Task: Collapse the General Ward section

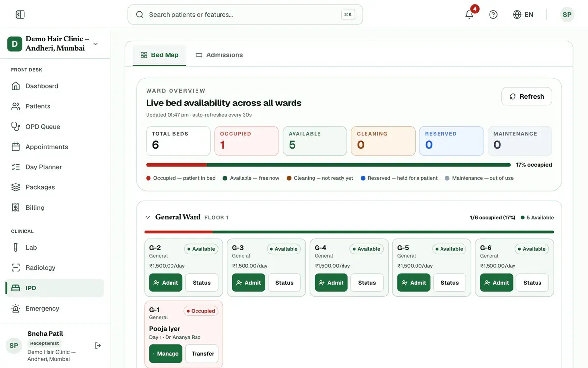Action: point(148,217)
